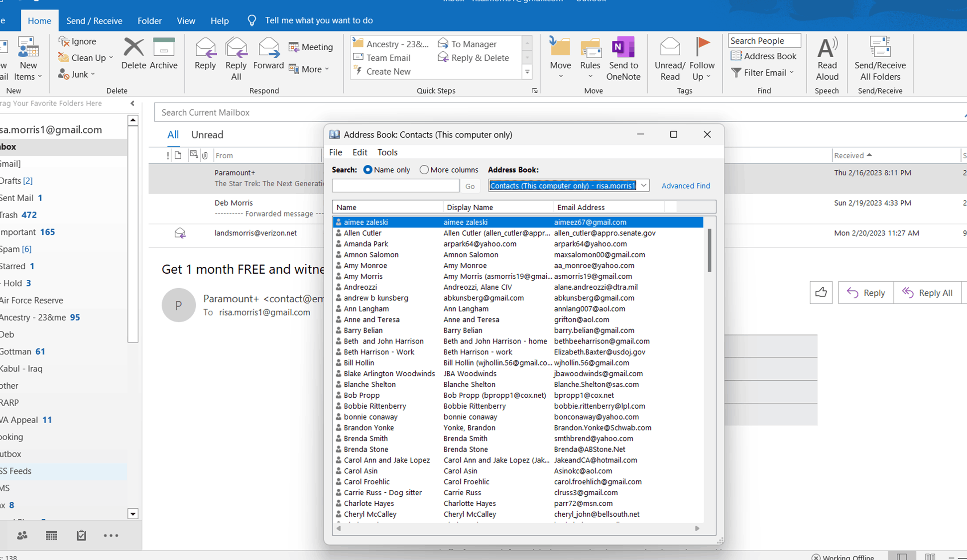Click inside the Address Book search field

[395, 185]
